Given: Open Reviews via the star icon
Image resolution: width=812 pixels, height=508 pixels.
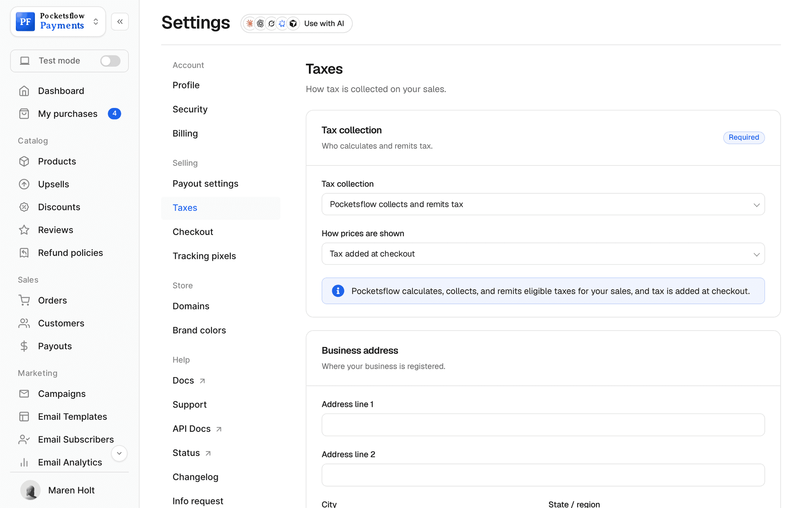Looking at the screenshot, I should click(x=24, y=230).
